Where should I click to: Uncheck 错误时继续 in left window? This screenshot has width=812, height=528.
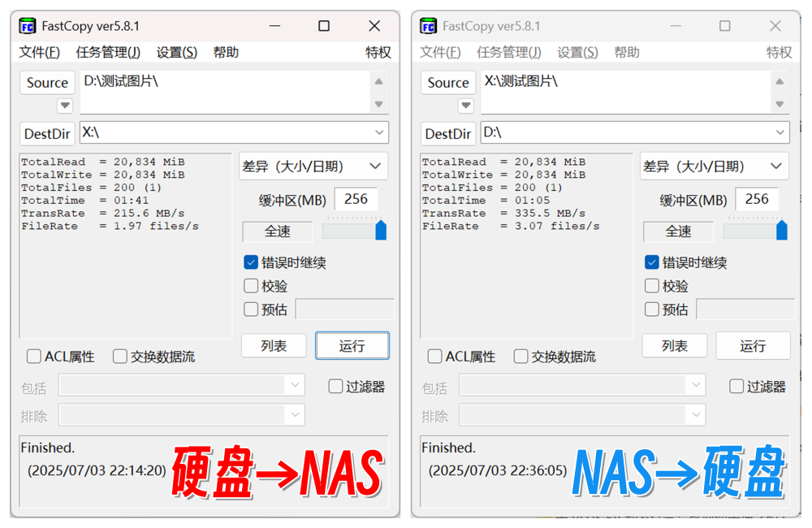click(x=251, y=262)
